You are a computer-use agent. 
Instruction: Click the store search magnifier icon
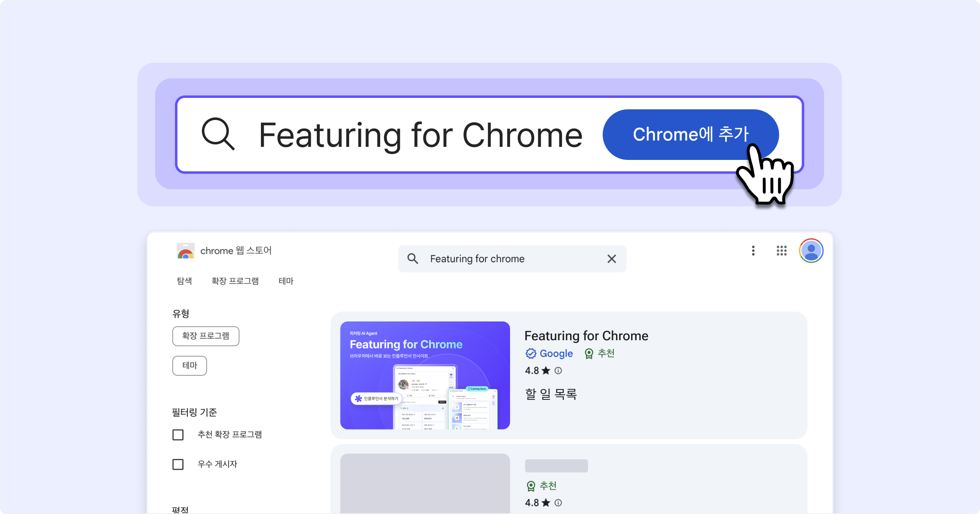click(412, 259)
